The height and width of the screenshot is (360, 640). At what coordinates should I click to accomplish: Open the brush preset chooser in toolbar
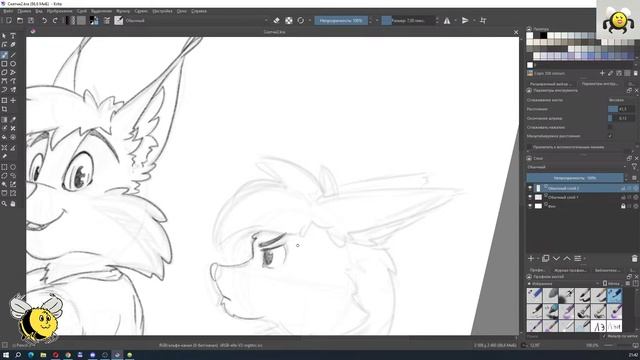coord(119,20)
